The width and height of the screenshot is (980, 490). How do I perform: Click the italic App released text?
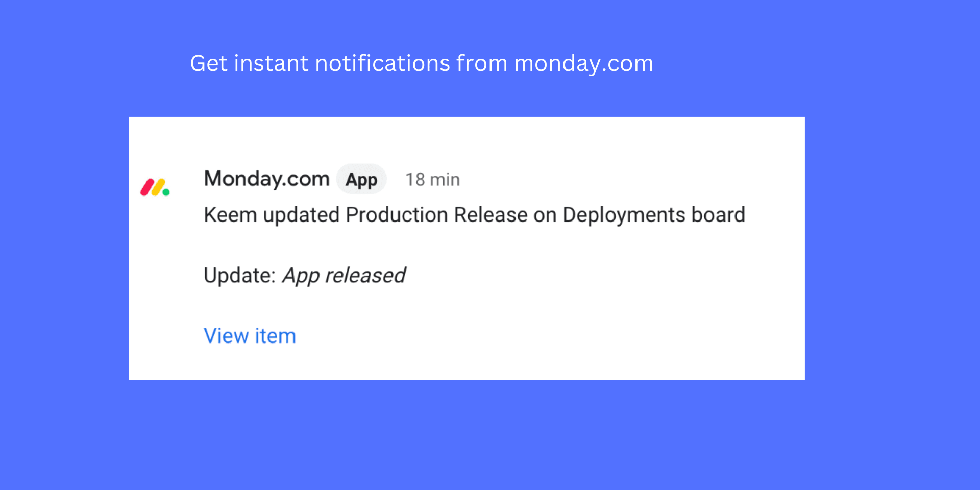pos(344,276)
